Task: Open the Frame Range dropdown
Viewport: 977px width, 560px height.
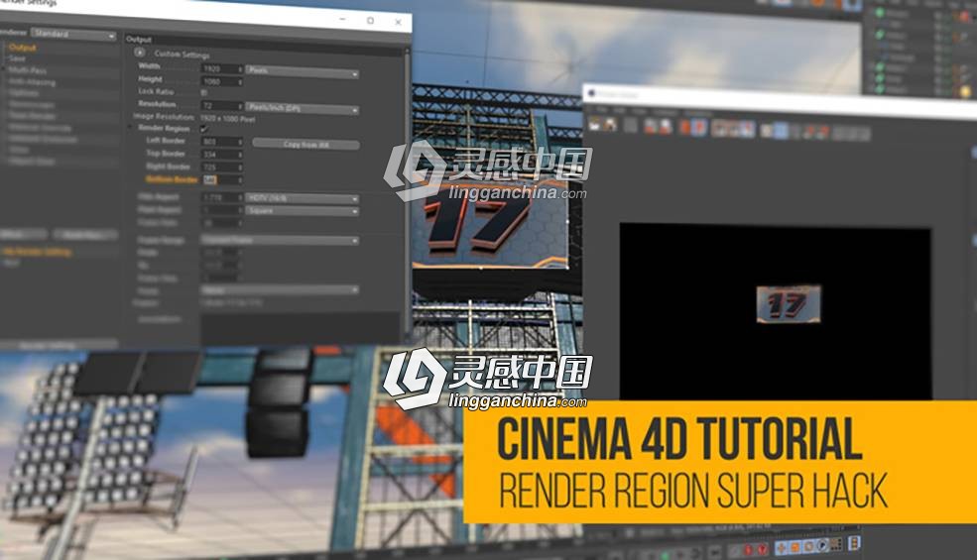Action: pos(280,240)
